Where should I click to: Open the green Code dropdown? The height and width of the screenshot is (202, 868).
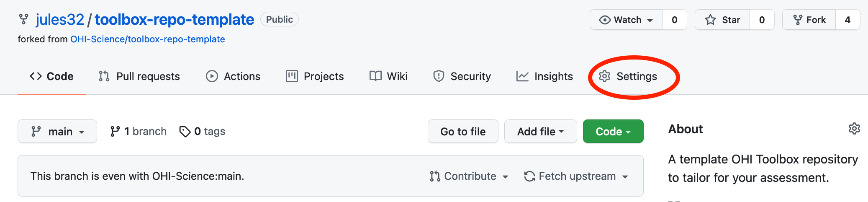point(613,132)
